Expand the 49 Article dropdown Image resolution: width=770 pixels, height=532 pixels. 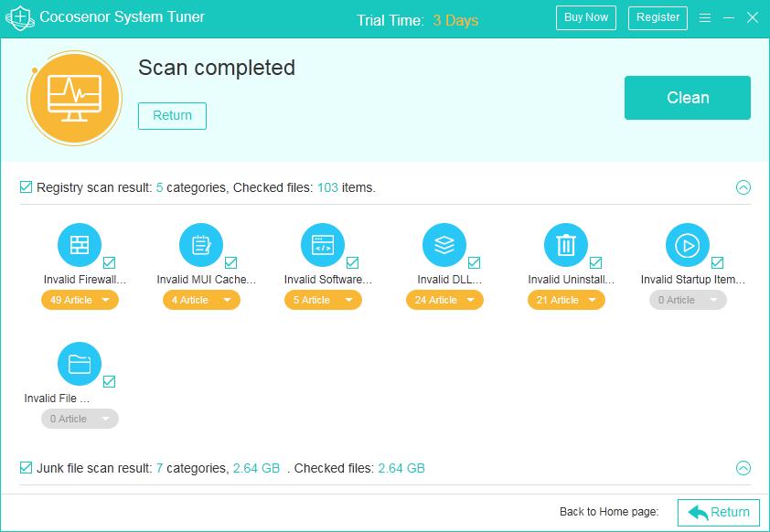pyautogui.click(x=80, y=300)
